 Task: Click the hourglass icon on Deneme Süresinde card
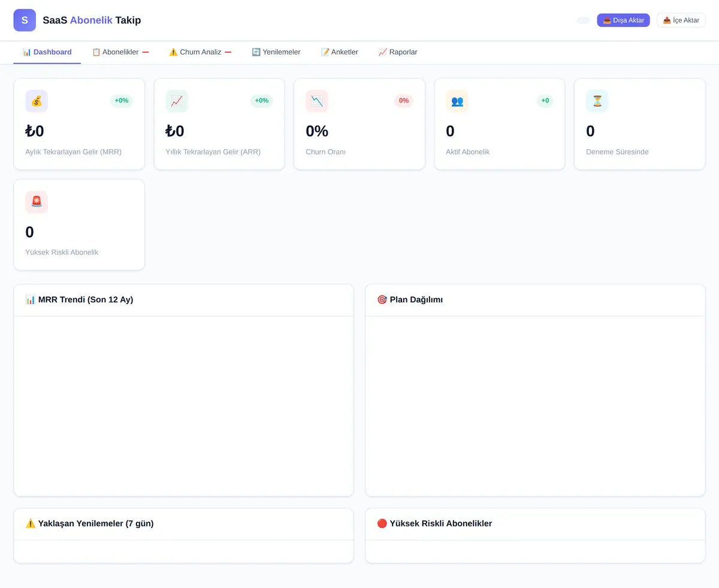[x=597, y=101]
